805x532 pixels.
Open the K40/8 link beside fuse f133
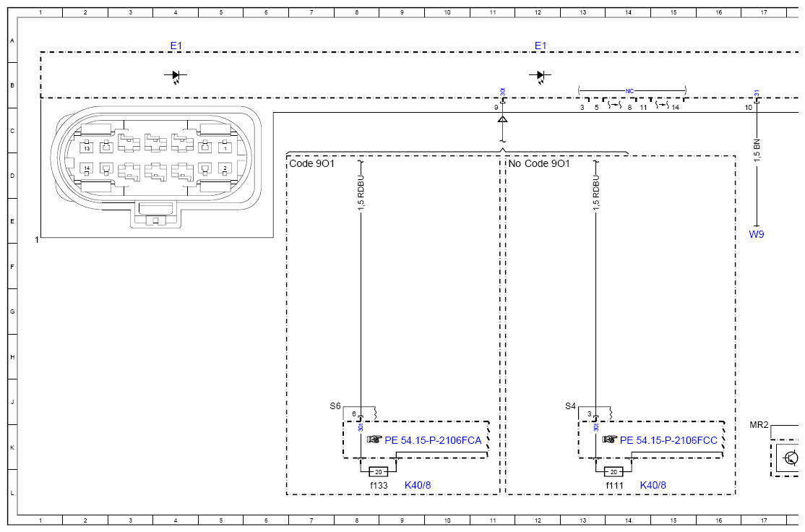click(x=418, y=485)
